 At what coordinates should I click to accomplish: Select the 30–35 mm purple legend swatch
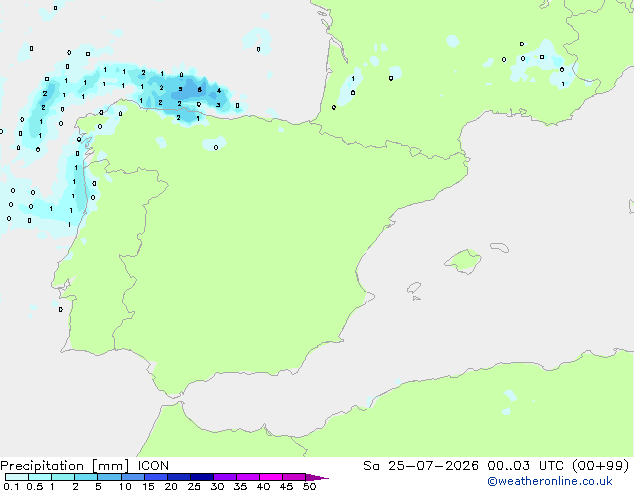pyautogui.click(x=225, y=477)
